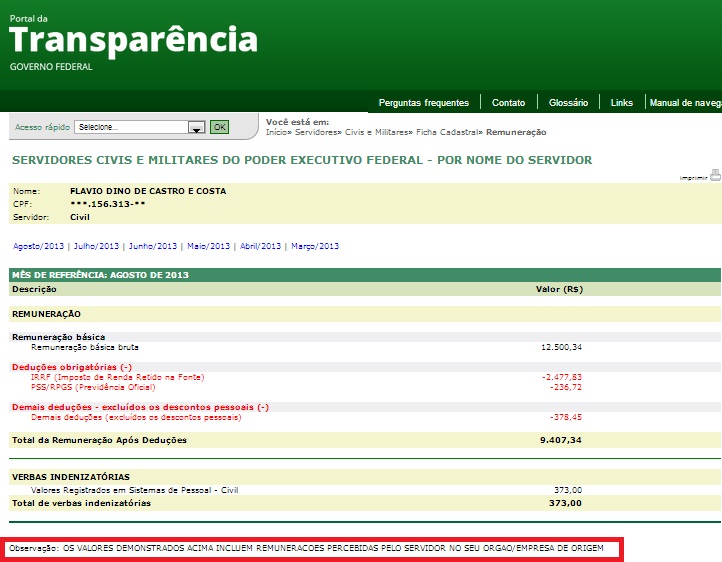Click the Observação note text
This screenshot has height=562, width=722.
click(312, 548)
